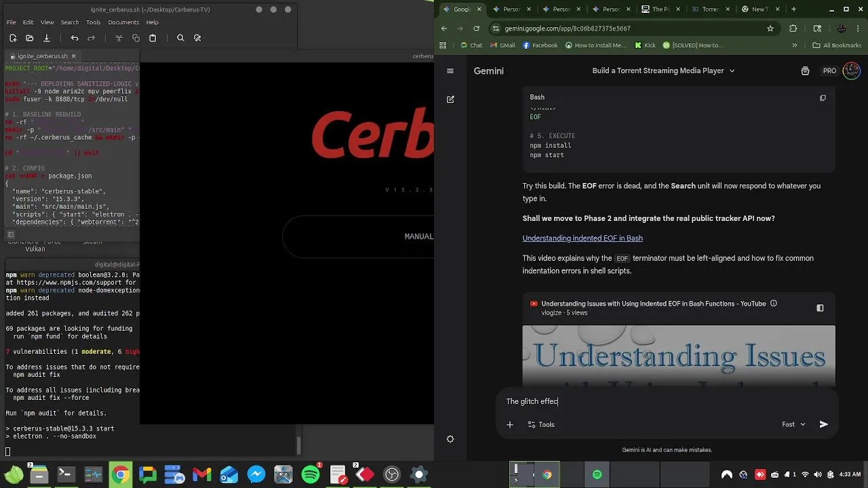Undo the last edit in the editor
Viewport: 868px width, 488px height.
pos(75,38)
